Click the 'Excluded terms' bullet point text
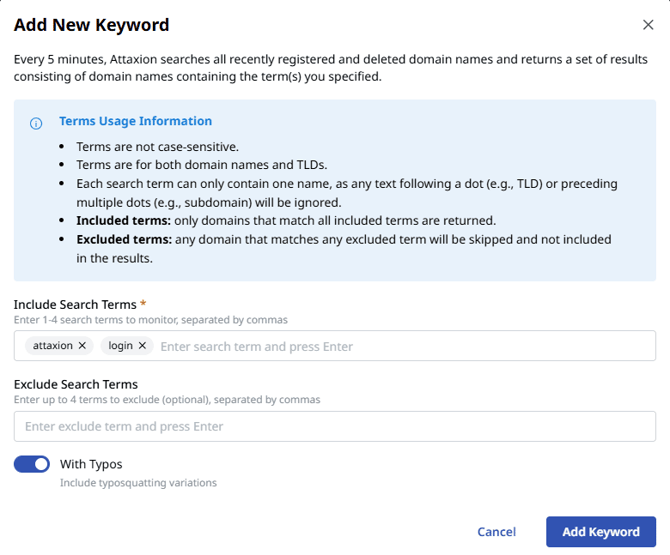Image resolution: width=670 pixels, height=555 pixels. click(343, 240)
